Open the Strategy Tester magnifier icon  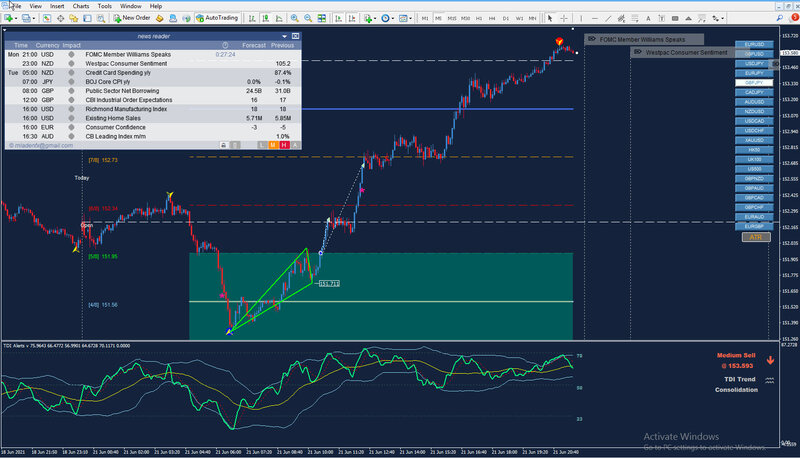pyautogui.click(x=101, y=18)
